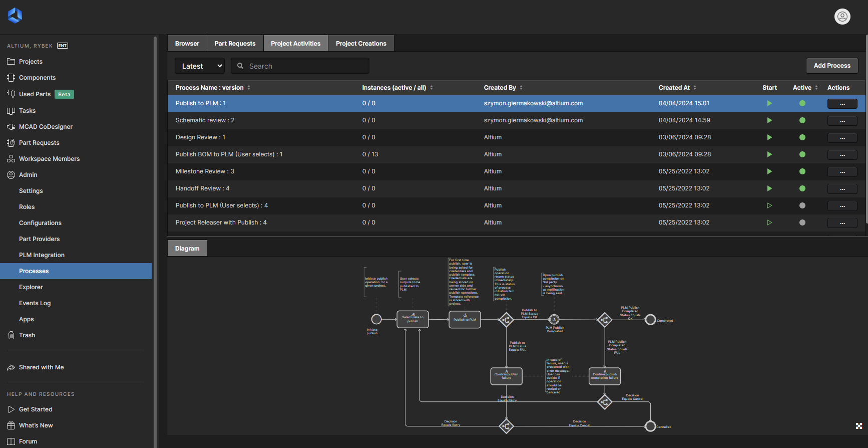
Task: Open Roles admin page
Action: click(27, 207)
